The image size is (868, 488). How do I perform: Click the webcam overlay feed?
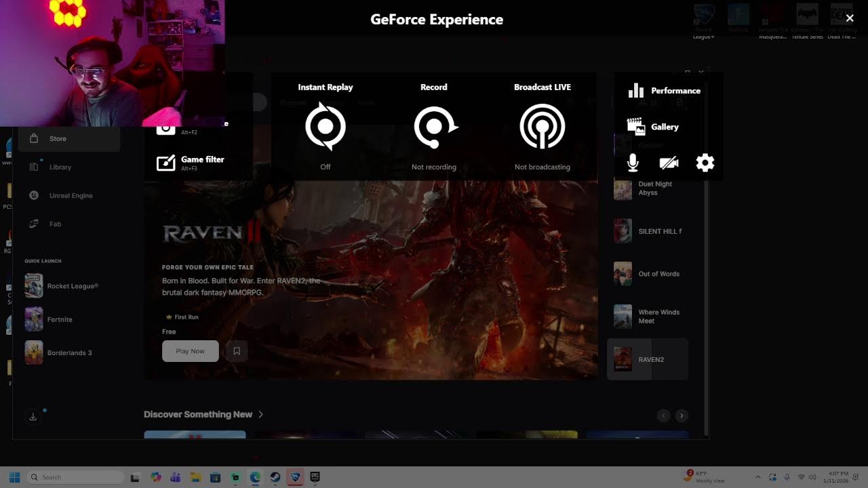[x=112, y=63]
